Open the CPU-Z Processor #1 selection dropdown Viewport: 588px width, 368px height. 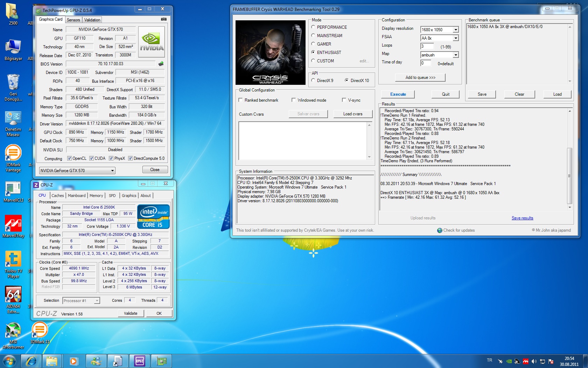[81, 301]
